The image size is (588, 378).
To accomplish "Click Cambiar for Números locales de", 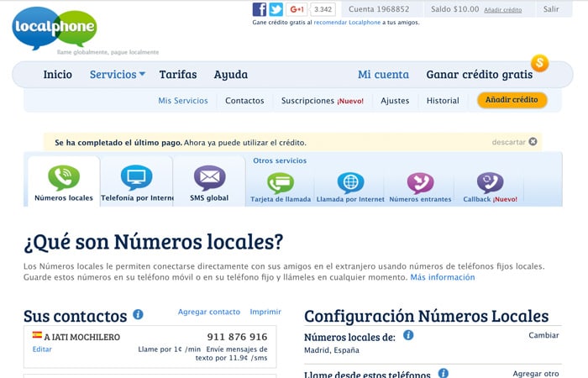I will (543, 335).
